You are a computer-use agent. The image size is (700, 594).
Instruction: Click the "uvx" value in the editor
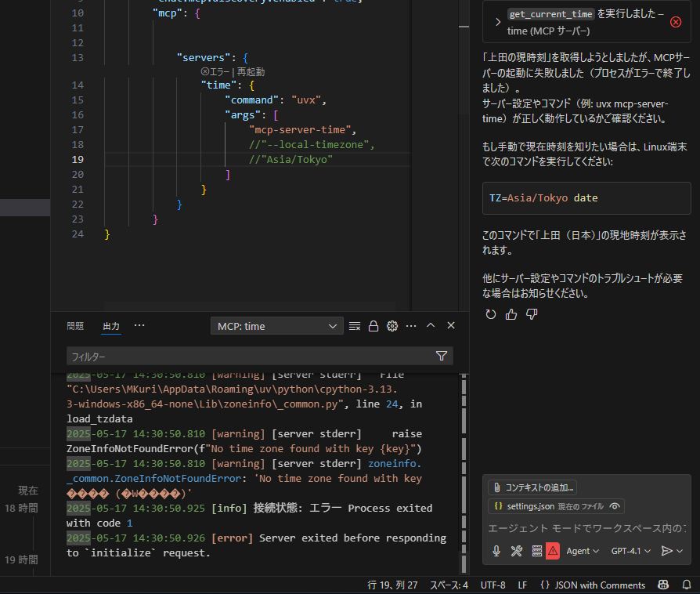coord(306,100)
